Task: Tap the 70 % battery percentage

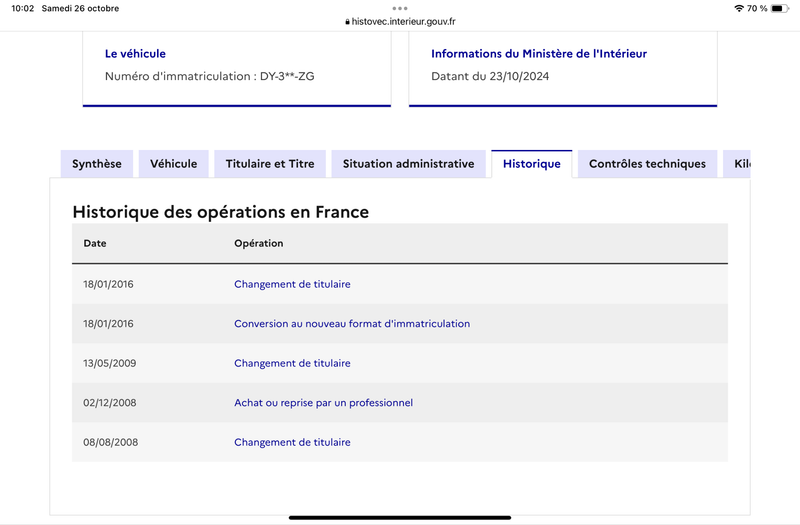Action: [x=757, y=8]
